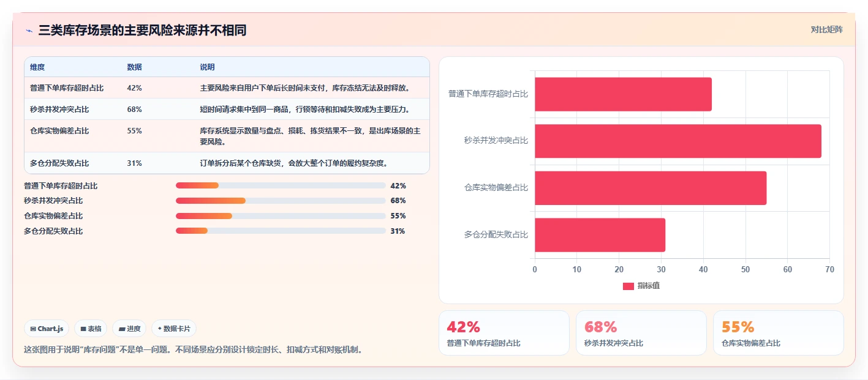This screenshot has width=868, height=380.
Task: Click the 说明 column header
Action: click(x=207, y=67)
